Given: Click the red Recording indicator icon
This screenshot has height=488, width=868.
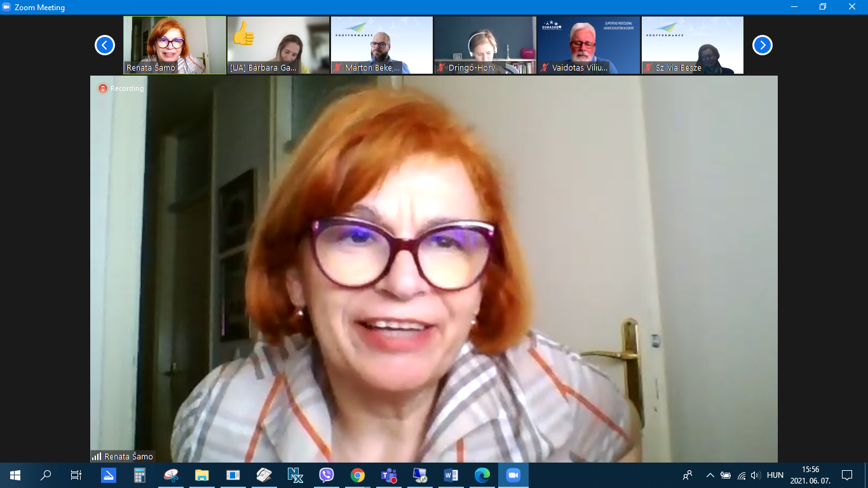Looking at the screenshot, I should [103, 88].
